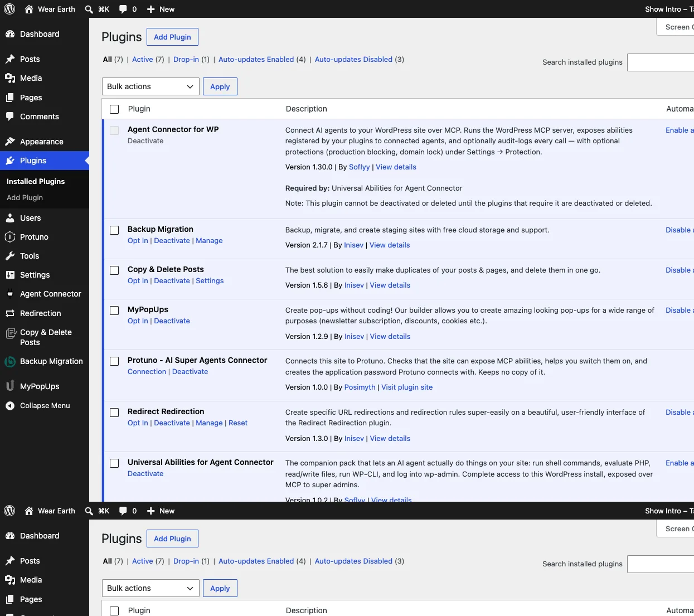This screenshot has height=616, width=694.
Task: Click the Plugins plug icon in sidebar
Action: point(10,161)
